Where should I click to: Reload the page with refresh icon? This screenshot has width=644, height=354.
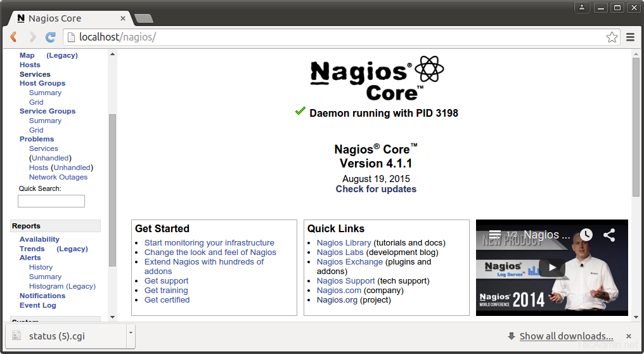(51, 37)
